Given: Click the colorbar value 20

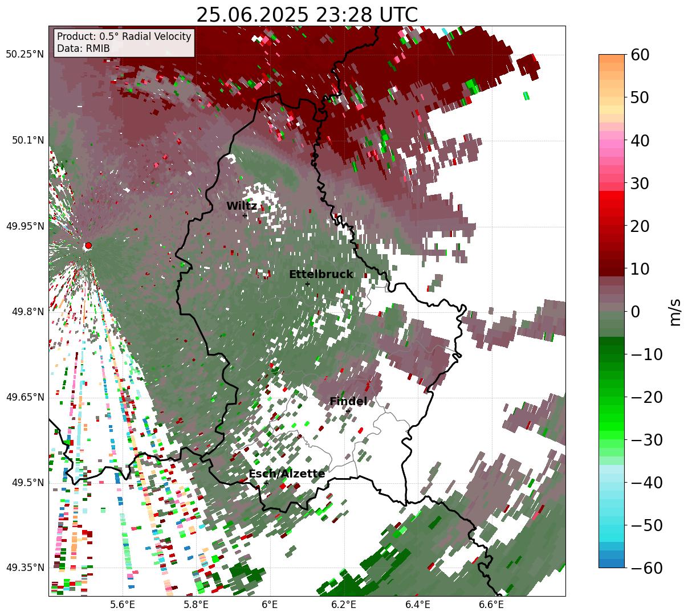Looking at the screenshot, I should (639, 226).
